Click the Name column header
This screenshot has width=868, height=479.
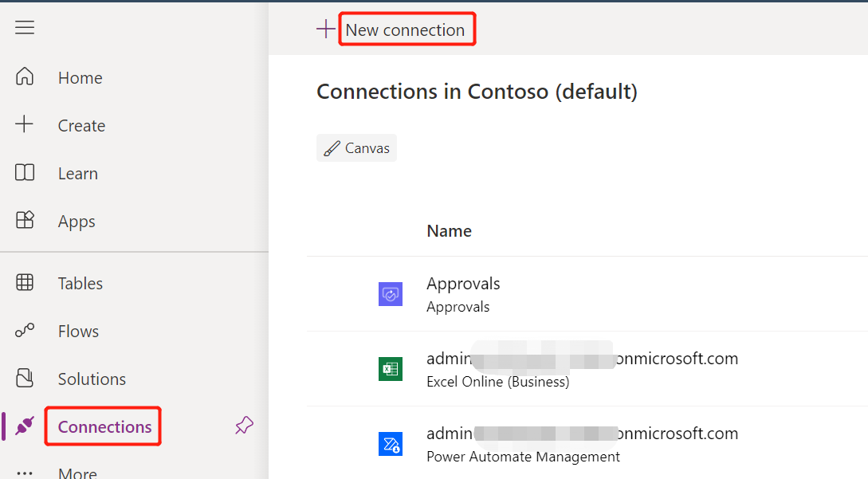pos(449,230)
